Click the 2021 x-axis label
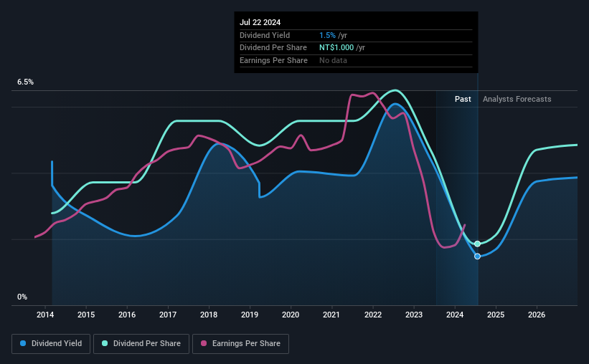The height and width of the screenshot is (364, 589). [x=331, y=315]
